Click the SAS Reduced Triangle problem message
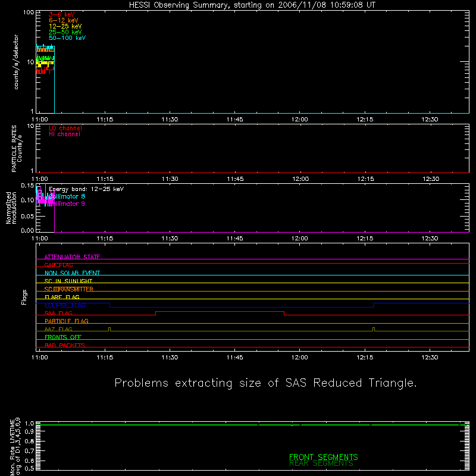476x476 pixels. (x=265, y=383)
